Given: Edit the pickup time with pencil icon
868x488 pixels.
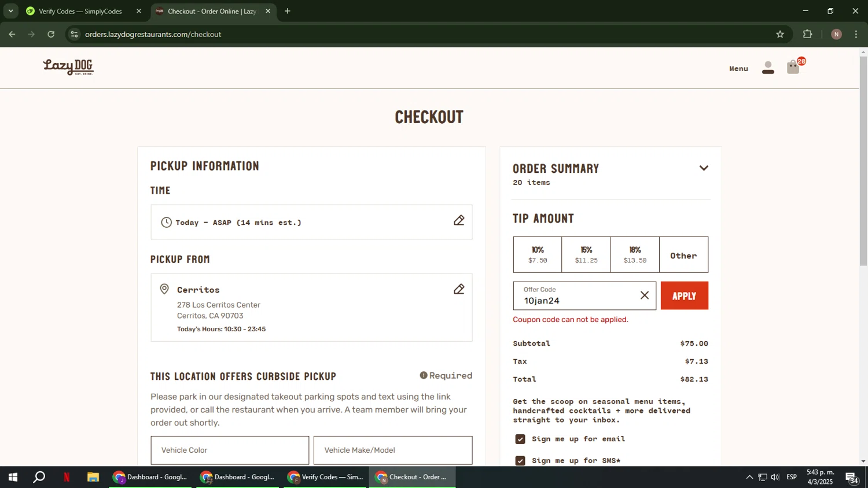Looking at the screenshot, I should (459, 220).
